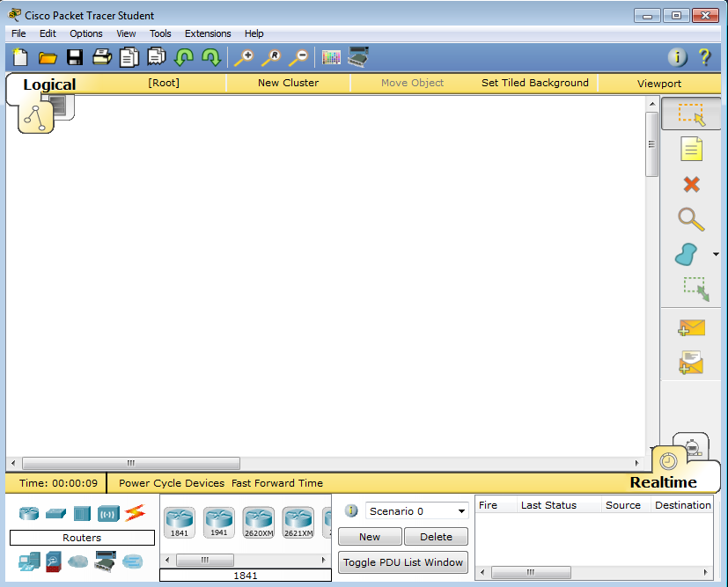Switch to Simulation mode tab behind Realtime
Viewport: 728px width, 587px height.
tap(692, 446)
